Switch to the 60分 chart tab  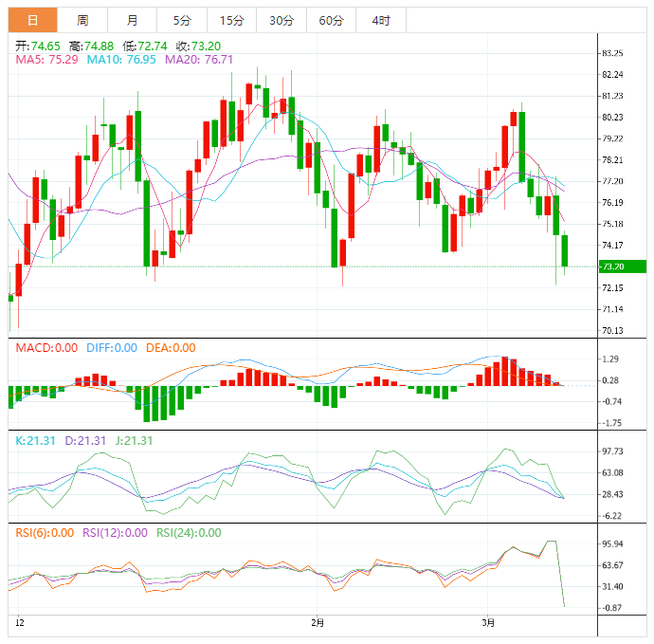(331, 20)
